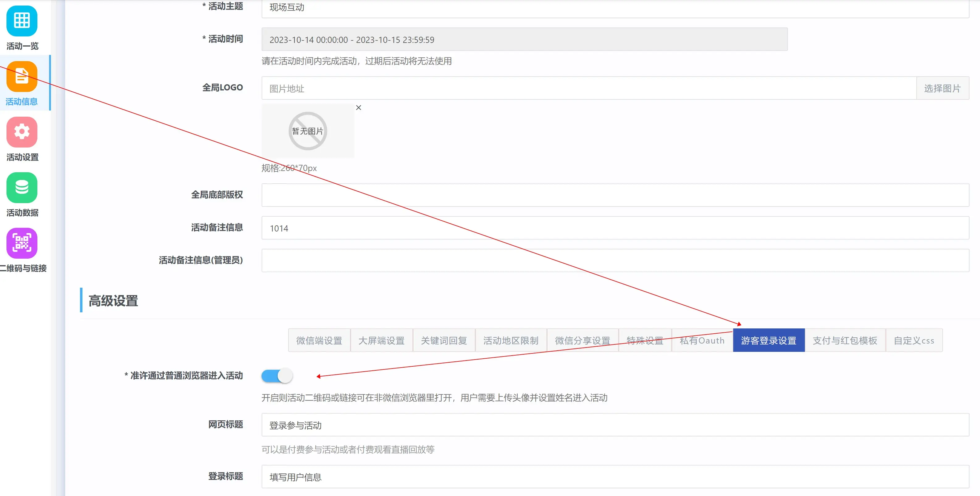Switch to the 支付与红包模板 tab

(844, 340)
